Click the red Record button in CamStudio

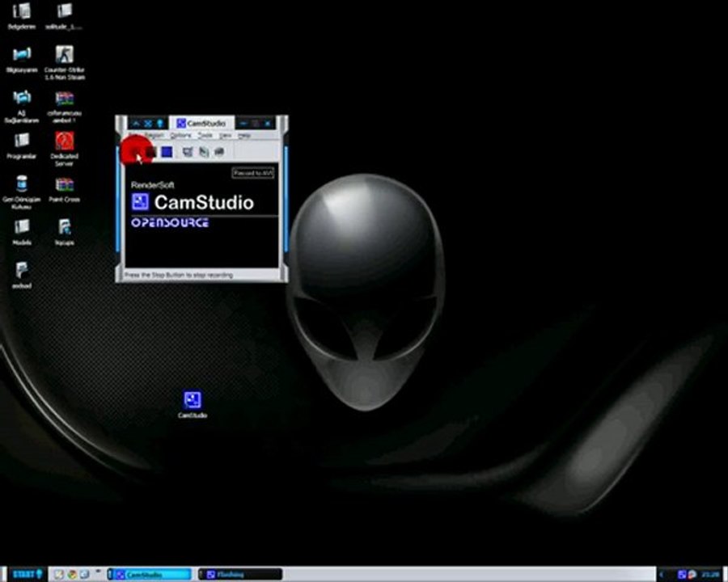point(134,151)
